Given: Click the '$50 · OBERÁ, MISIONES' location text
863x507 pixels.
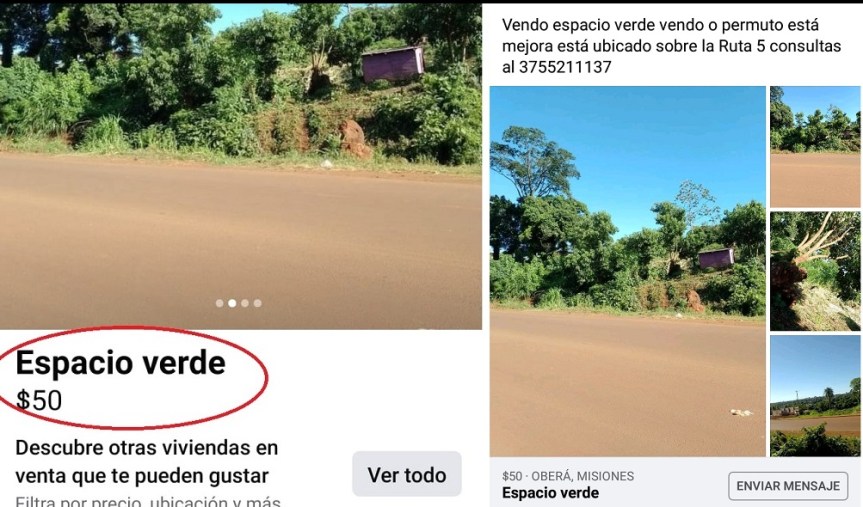Looking at the screenshot, I should click(x=567, y=476).
